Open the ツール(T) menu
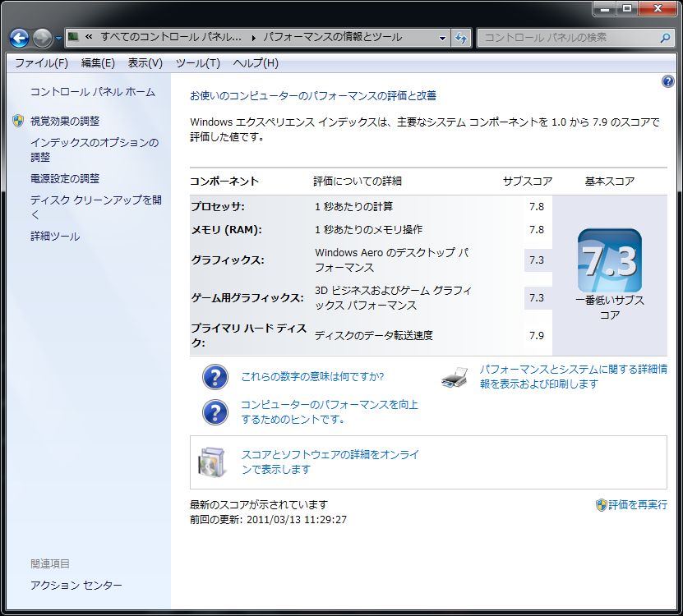 pyautogui.click(x=198, y=63)
